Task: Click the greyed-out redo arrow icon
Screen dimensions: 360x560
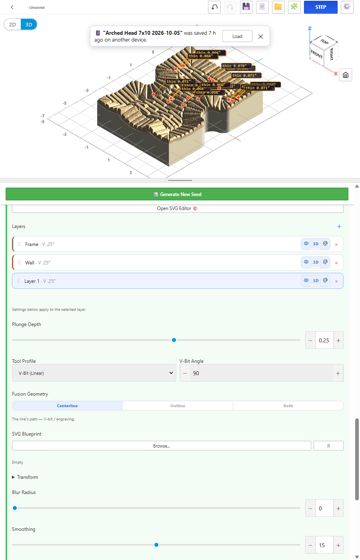Action: coord(230,7)
